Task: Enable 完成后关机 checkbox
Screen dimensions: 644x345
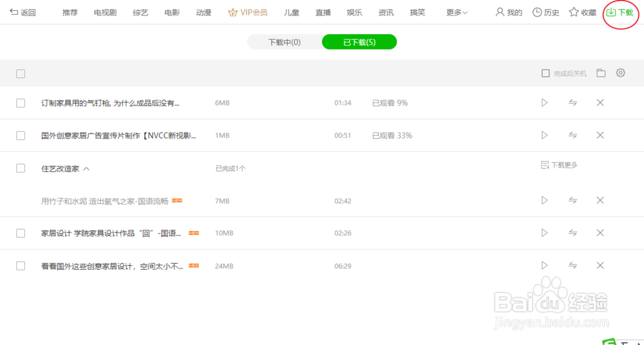Action: [x=545, y=73]
